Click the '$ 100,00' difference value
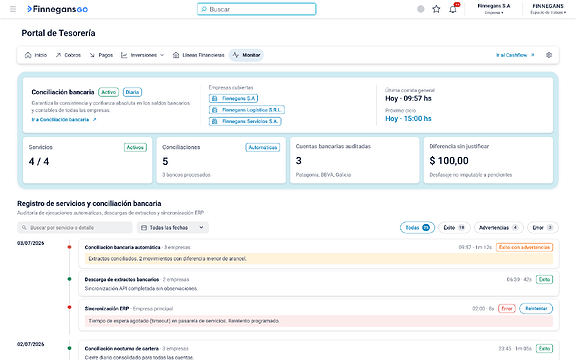This screenshot has width=576, height=360. [449, 161]
